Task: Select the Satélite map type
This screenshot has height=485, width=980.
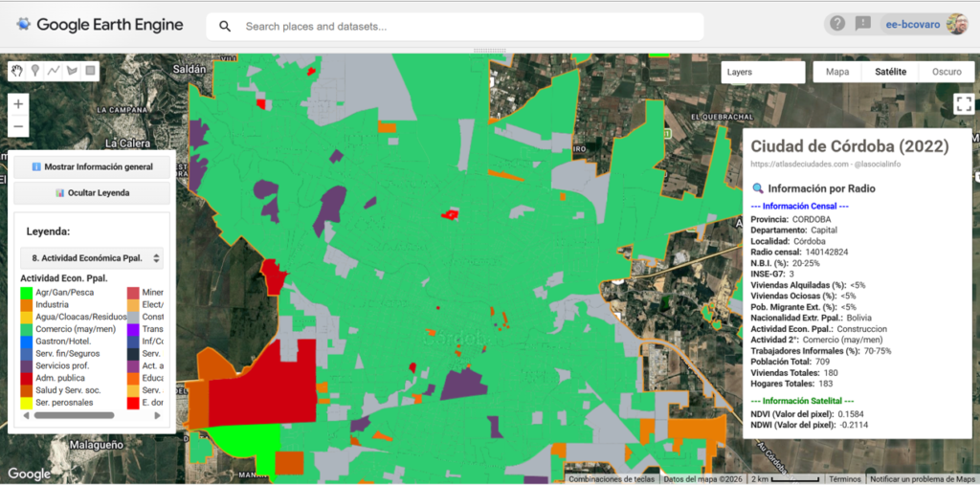Action: [890, 72]
